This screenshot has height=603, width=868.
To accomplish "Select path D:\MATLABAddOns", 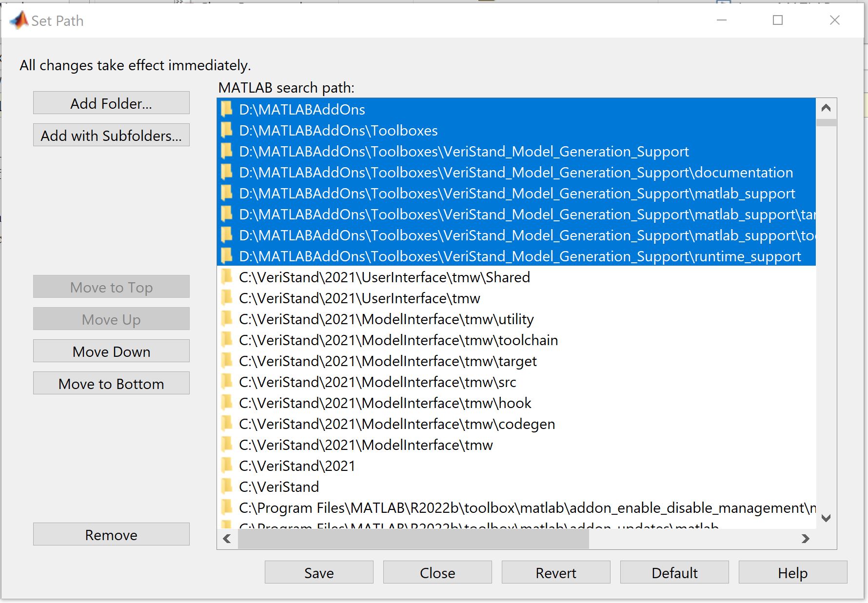I will point(516,109).
